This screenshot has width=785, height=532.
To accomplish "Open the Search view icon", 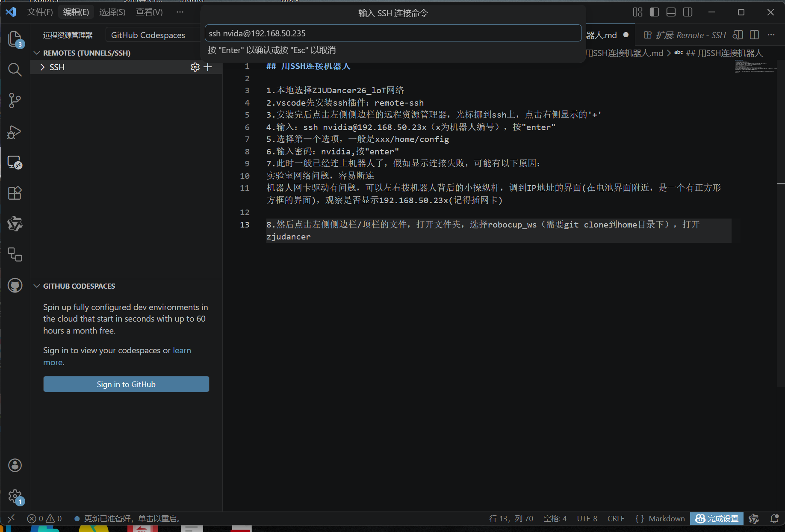I will tap(15, 70).
